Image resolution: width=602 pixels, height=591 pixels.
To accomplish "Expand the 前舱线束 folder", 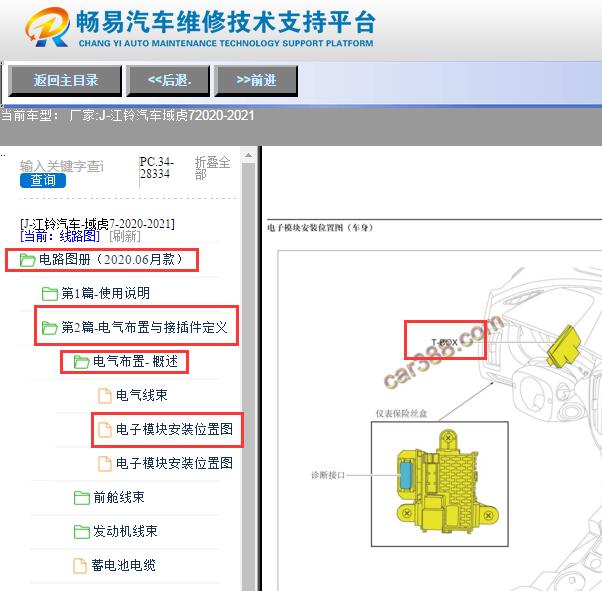I will tap(119, 497).
